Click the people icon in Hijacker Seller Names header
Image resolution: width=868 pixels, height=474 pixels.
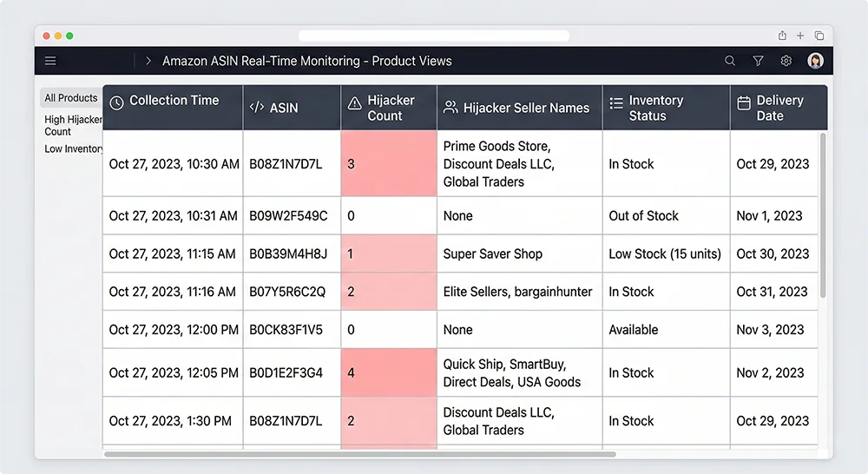pyautogui.click(x=450, y=107)
